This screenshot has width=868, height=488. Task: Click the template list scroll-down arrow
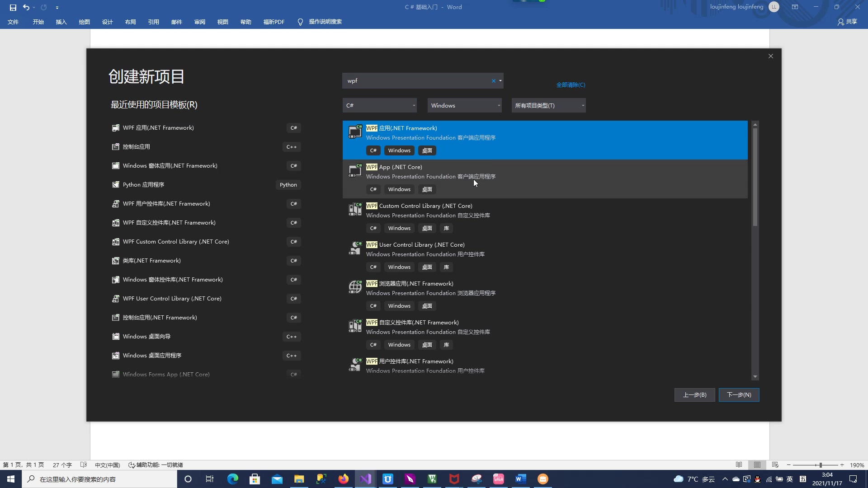[x=755, y=377]
